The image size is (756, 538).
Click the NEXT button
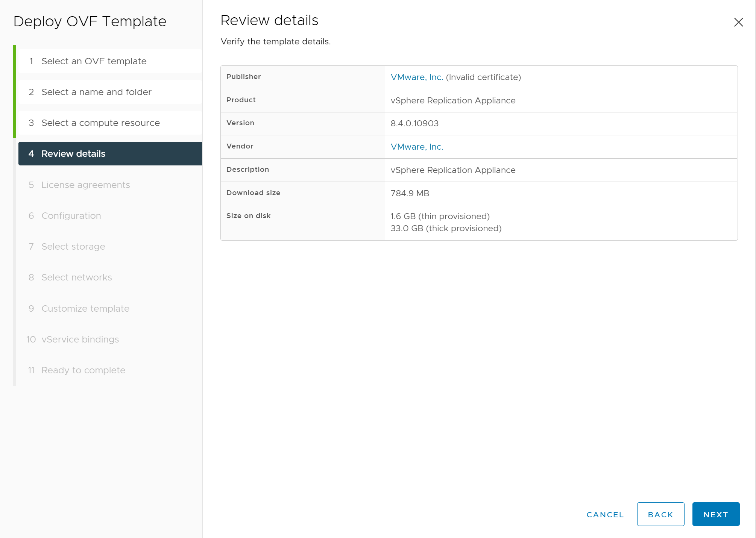[x=715, y=514]
